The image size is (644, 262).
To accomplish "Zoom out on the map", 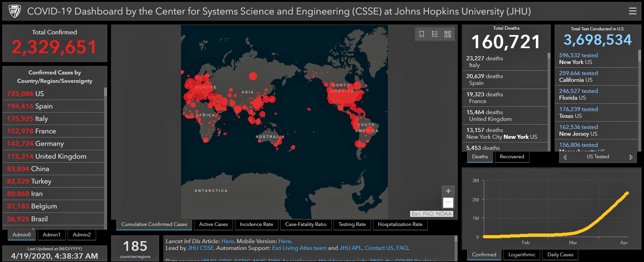I will pyautogui.click(x=448, y=202).
